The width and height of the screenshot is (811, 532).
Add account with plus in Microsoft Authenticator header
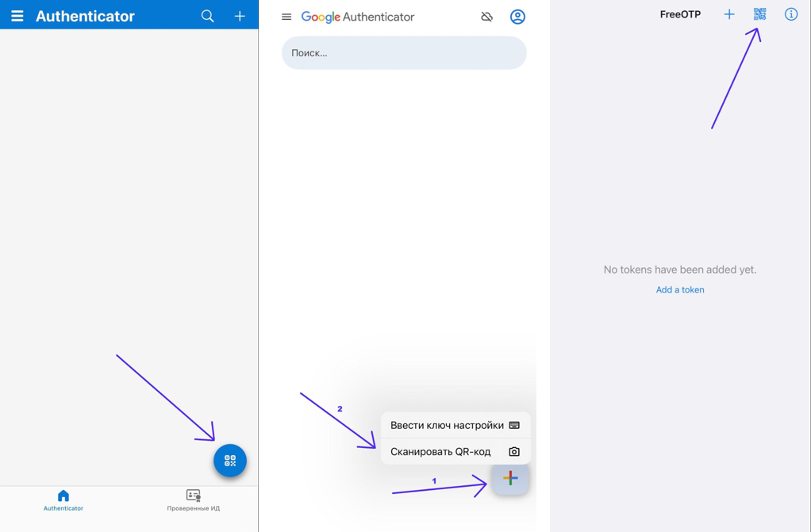tap(240, 16)
